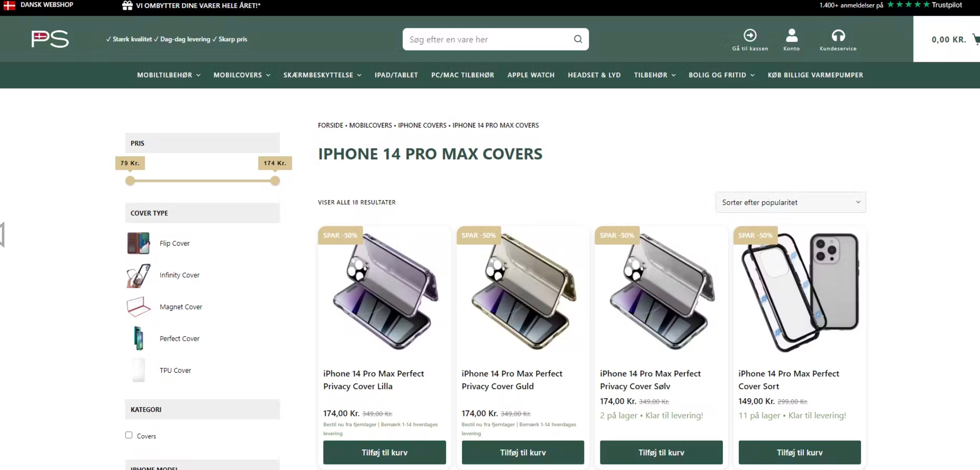Check the Covers category checkbox
The image size is (980, 470).
(x=129, y=435)
